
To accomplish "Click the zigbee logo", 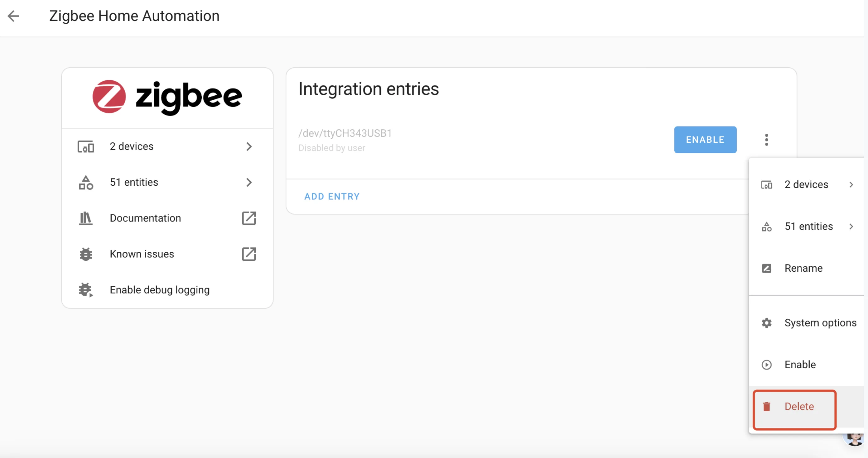I will click(x=167, y=98).
